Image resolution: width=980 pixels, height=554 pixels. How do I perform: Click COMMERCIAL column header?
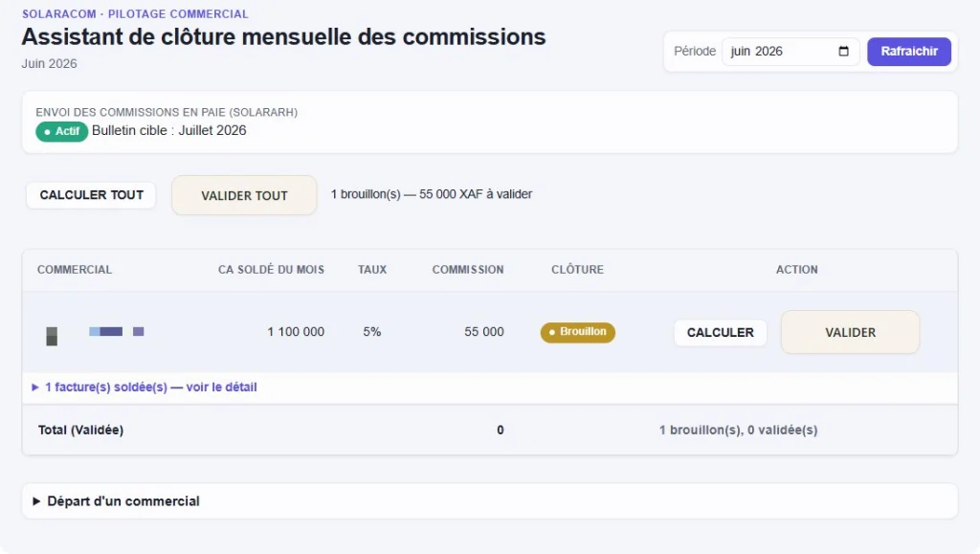tap(75, 270)
